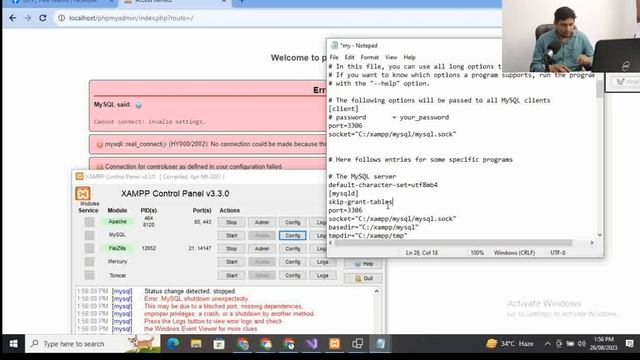Start the Tomcat module
Screen dimensions: 640x360
231,276
